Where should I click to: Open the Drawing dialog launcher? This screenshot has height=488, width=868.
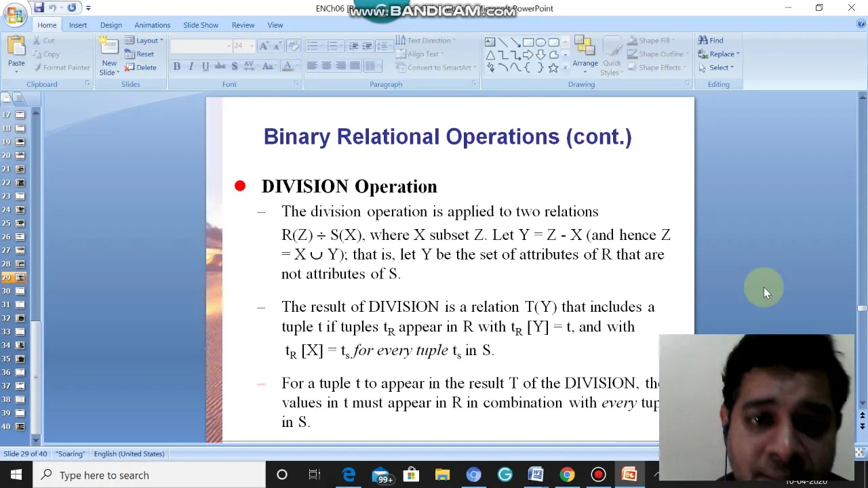click(x=686, y=83)
